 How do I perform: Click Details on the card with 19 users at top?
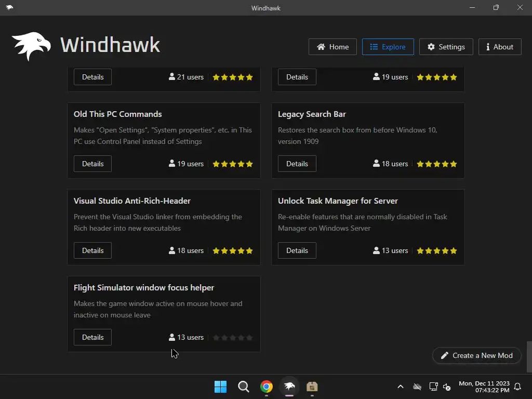coord(297,77)
